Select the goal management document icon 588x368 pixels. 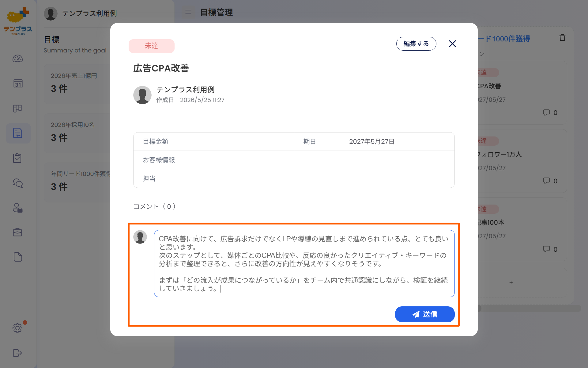click(18, 133)
